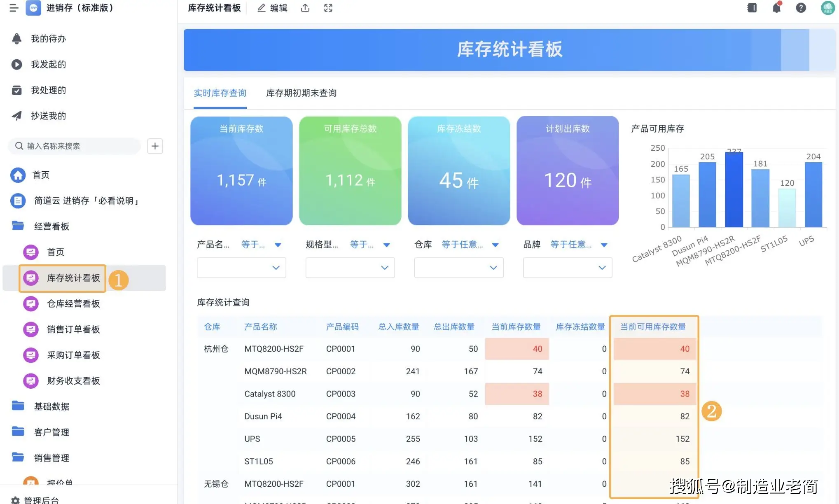This screenshot has width=839, height=504.
Task: Click product code CP0003 cell
Action: point(341,394)
